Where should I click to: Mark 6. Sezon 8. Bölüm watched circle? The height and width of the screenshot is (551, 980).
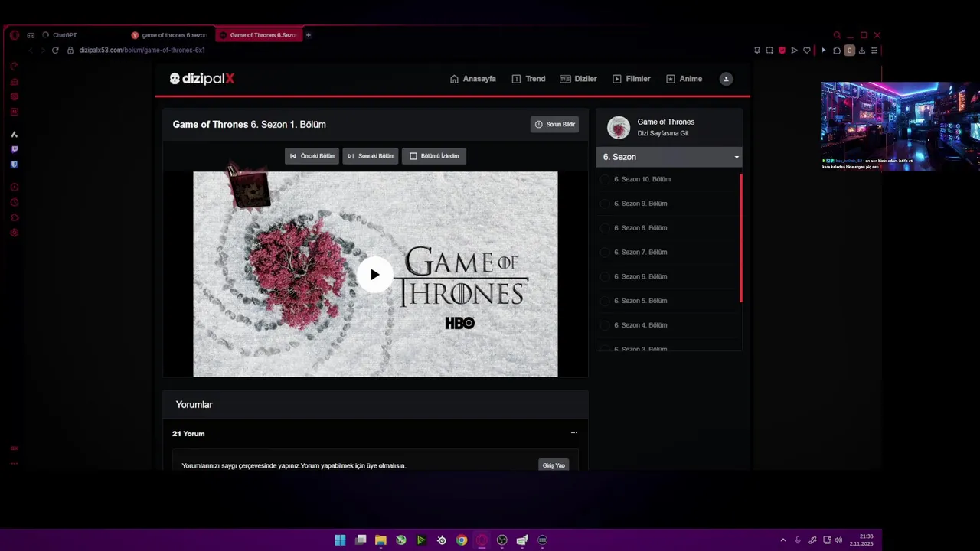pyautogui.click(x=605, y=228)
